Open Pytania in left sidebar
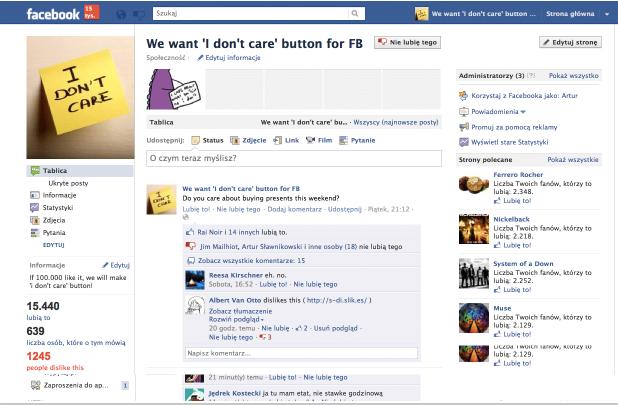 (48, 232)
